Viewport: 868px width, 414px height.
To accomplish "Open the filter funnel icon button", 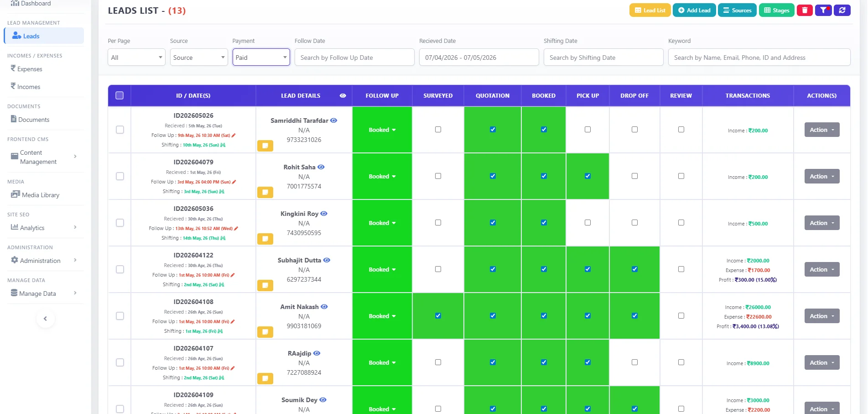I will [823, 10].
